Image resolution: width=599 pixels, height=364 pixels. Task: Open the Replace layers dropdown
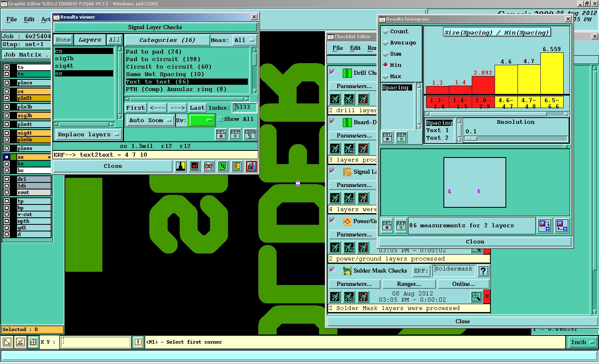tap(89, 135)
